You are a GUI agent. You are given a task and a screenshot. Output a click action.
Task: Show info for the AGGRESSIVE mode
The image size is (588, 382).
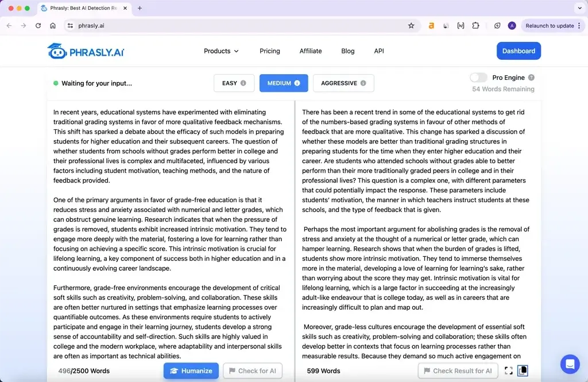click(x=363, y=83)
